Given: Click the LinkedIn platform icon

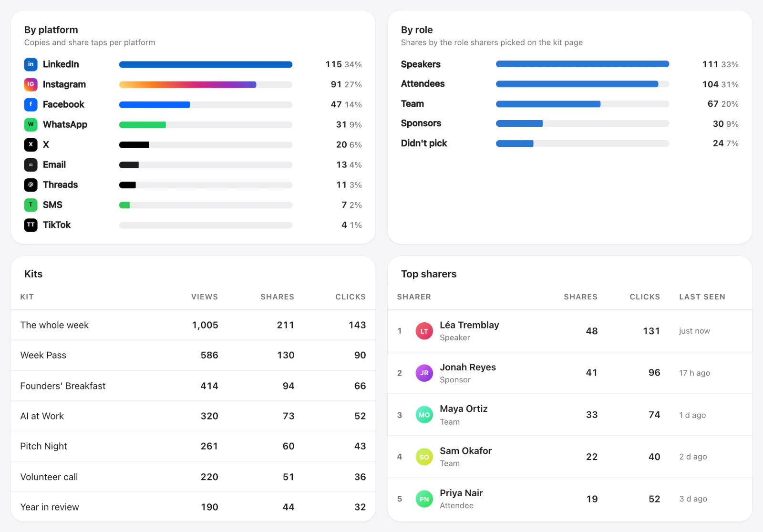Looking at the screenshot, I should coord(31,64).
